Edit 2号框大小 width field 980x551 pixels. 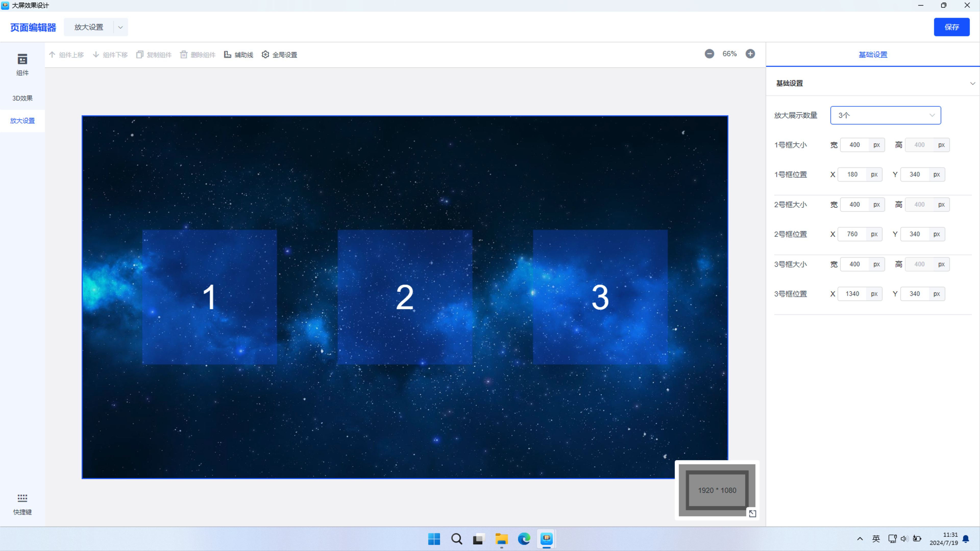pyautogui.click(x=854, y=205)
